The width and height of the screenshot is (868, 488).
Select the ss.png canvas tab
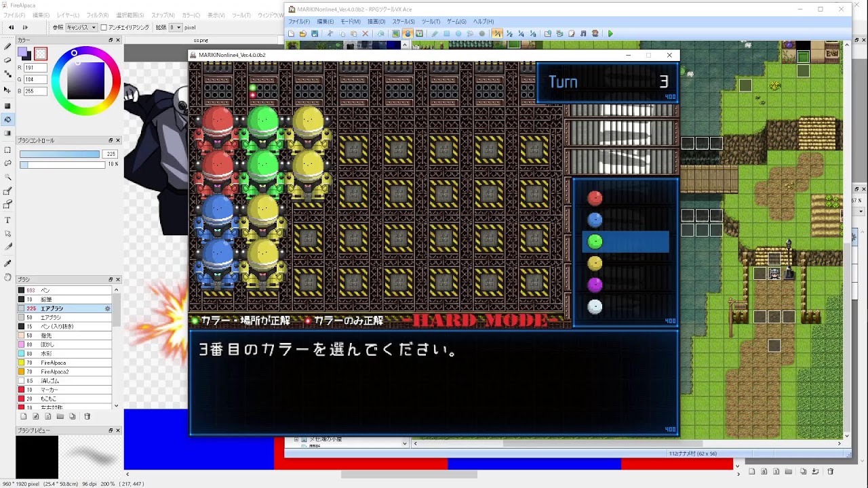click(201, 40)
